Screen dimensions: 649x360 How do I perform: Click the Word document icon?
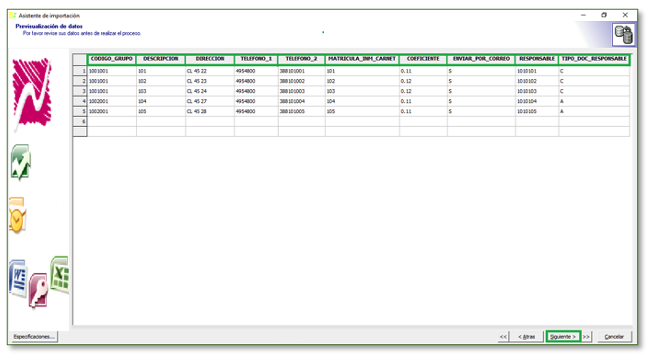tap(18, 278)
